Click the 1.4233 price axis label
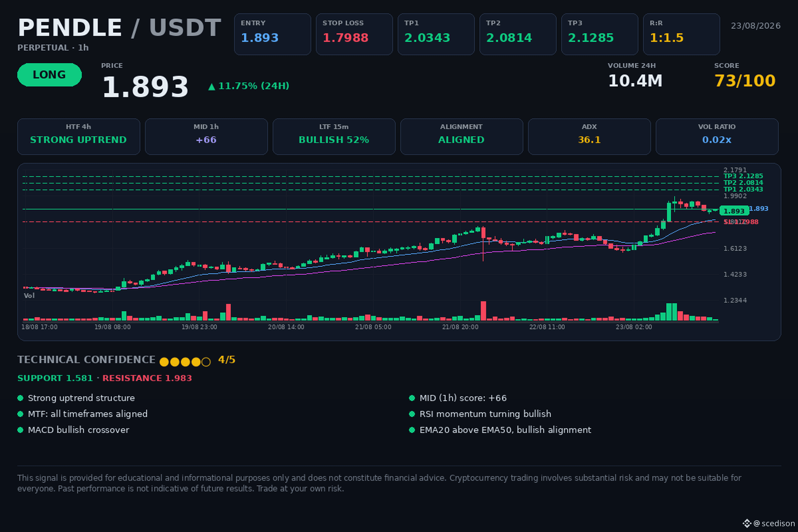The height and width of the screenshot is (532, 798). pos(735,274)
